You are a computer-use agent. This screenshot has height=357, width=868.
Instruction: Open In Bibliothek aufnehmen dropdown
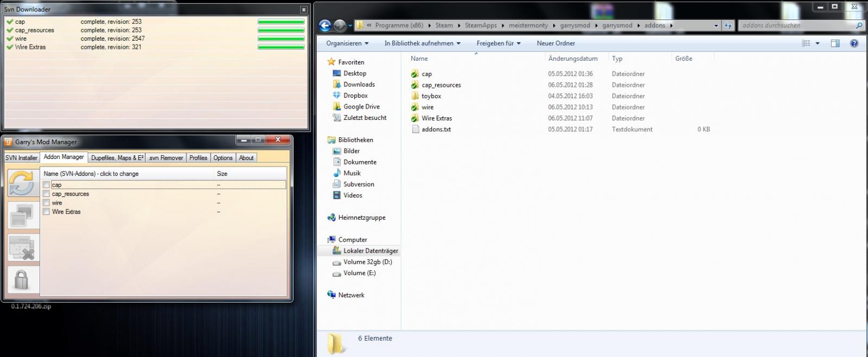(x=422, y=43)
